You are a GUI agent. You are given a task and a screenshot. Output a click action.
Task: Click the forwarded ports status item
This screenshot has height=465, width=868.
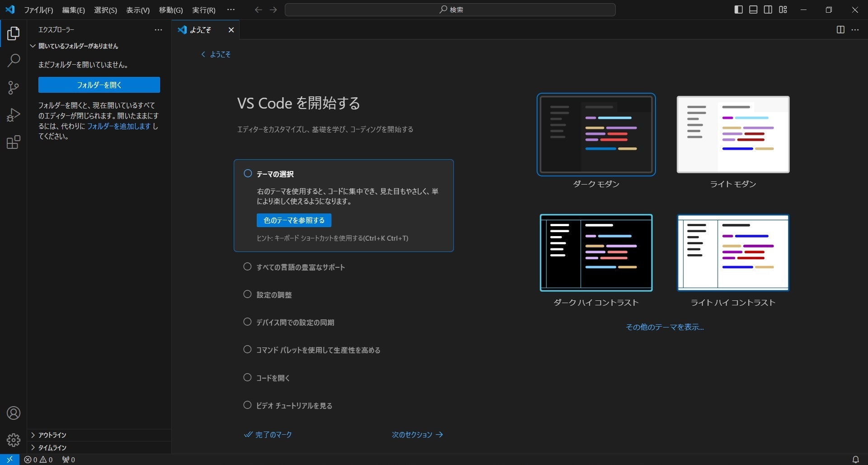click(x=69, y=460)
